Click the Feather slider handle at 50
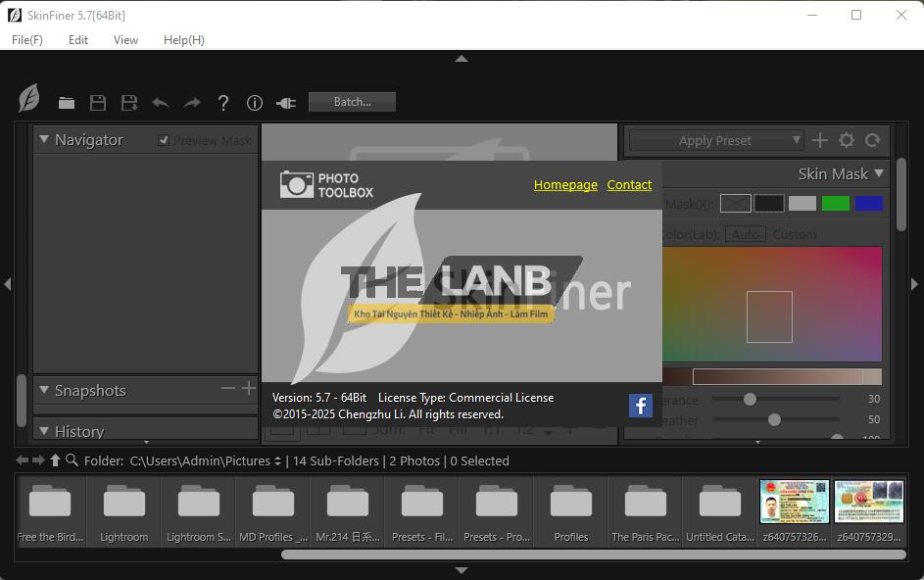The width and height of the screenshot is (924, 580). pos(774,419)
